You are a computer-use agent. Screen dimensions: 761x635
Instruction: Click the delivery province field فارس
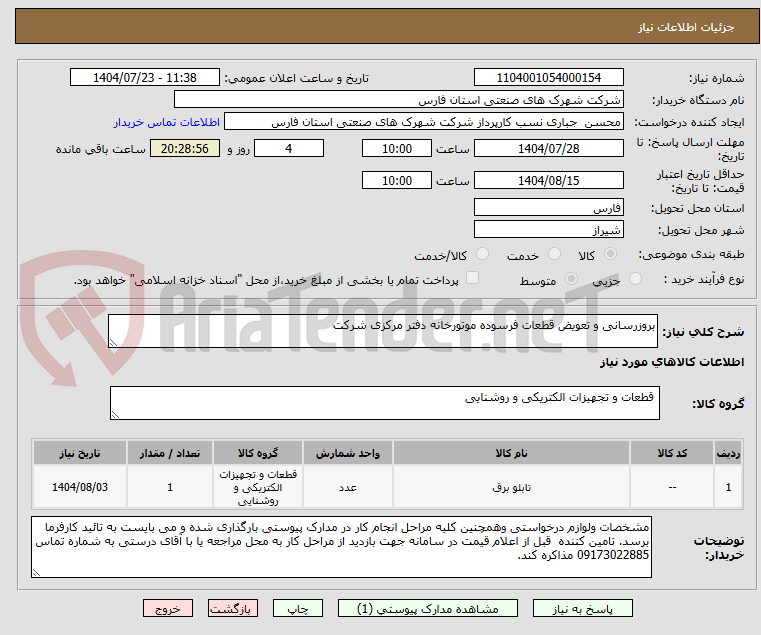tap(548, 207)
